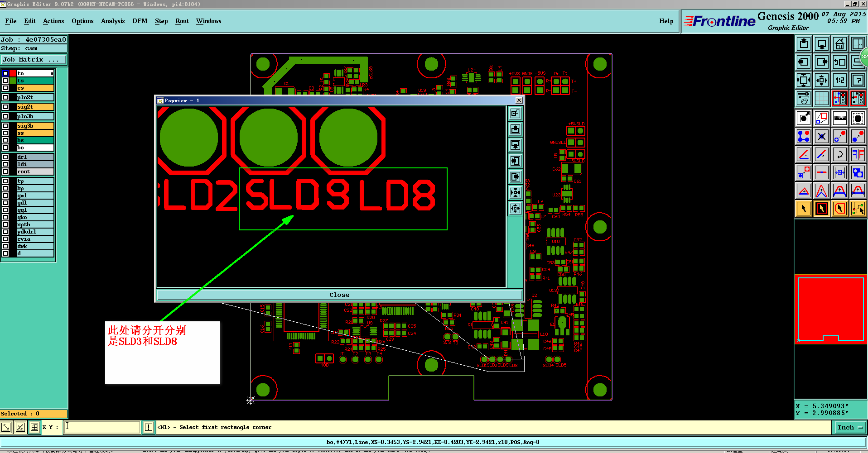
Task: Toggle the gko layer checkbox
Action: [x=5, y=217]
